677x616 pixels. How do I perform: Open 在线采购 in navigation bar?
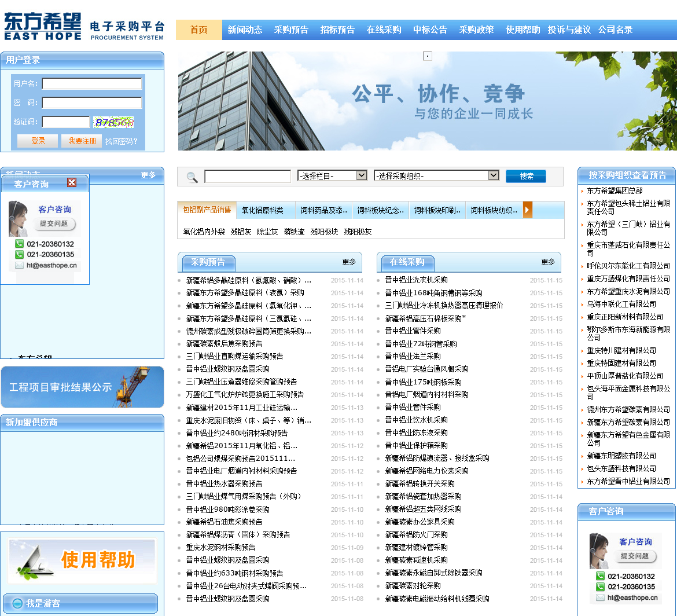[x=384, y=30]
